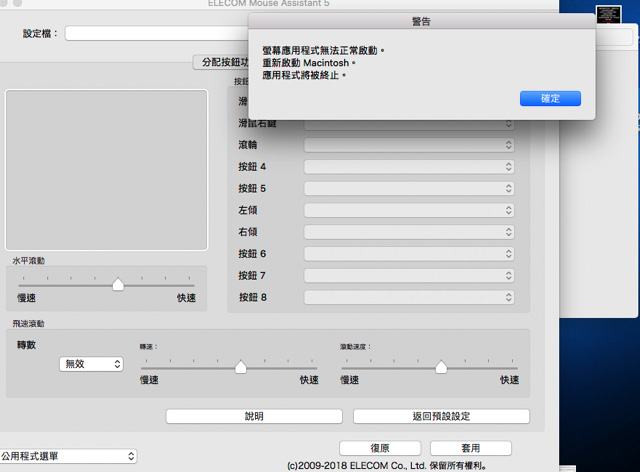Click the 按鈕 4 label
Image resolution: width=640 pixels, height=472 pixels.
pyautogui.click(x=252, y=167)
